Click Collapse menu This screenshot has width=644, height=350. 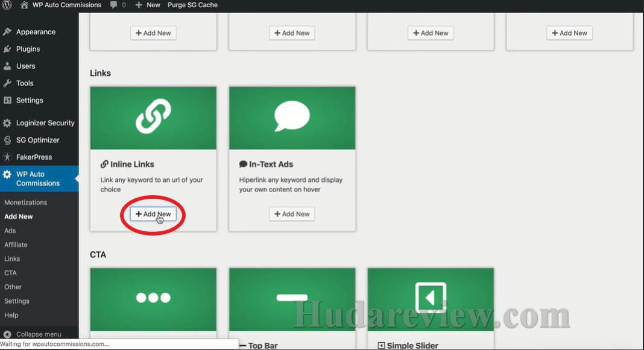pos(39,334)
